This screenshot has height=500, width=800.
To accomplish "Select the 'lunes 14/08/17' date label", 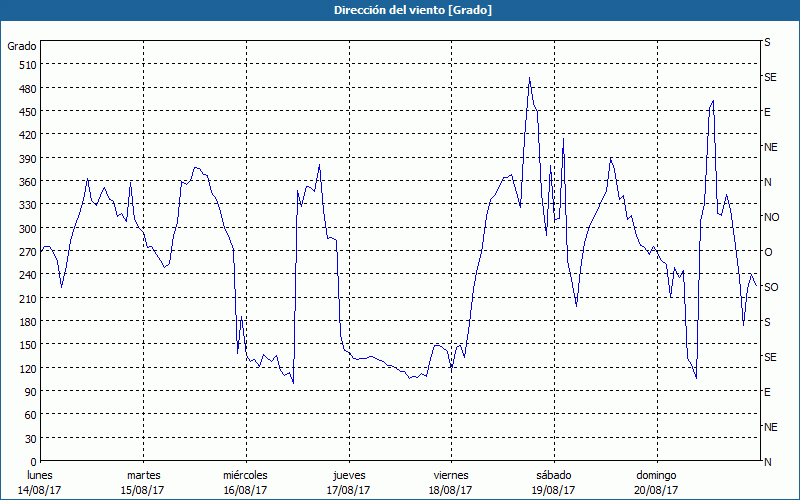I will (40, 482).
